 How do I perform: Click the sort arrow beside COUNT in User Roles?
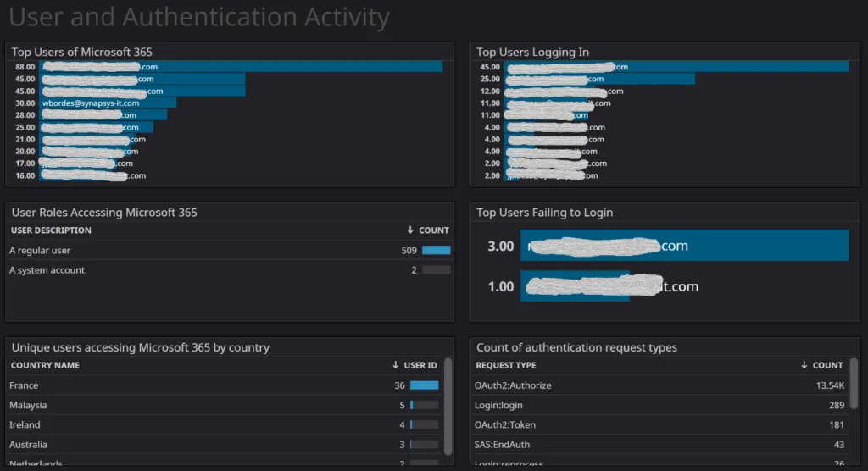pyautogui.click(x=410, y=230)
